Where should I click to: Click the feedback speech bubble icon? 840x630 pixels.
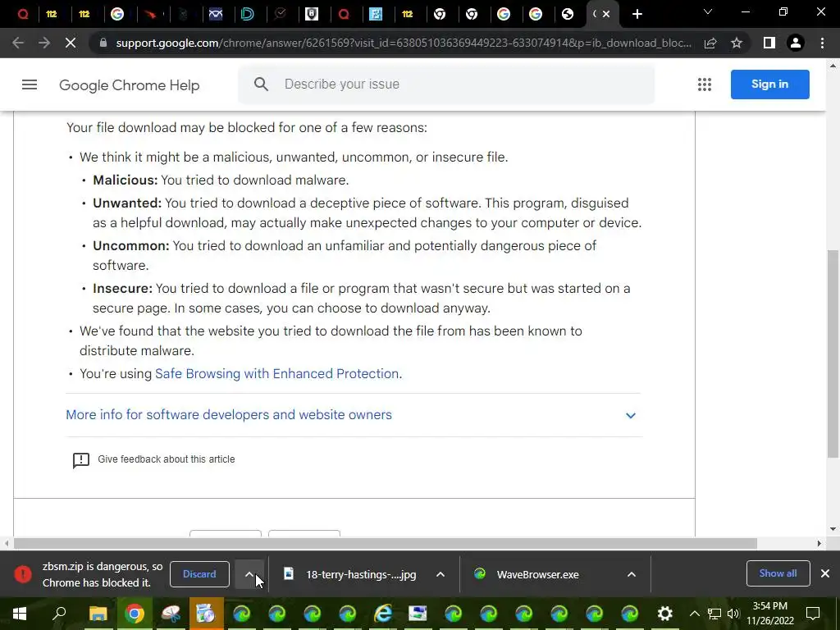point(81,460)
